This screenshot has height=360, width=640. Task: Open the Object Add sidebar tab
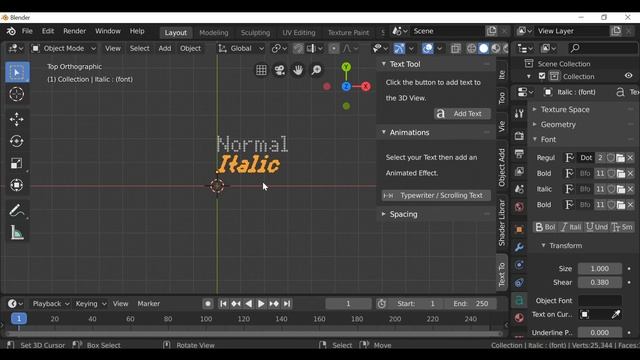tap(502, 167)
